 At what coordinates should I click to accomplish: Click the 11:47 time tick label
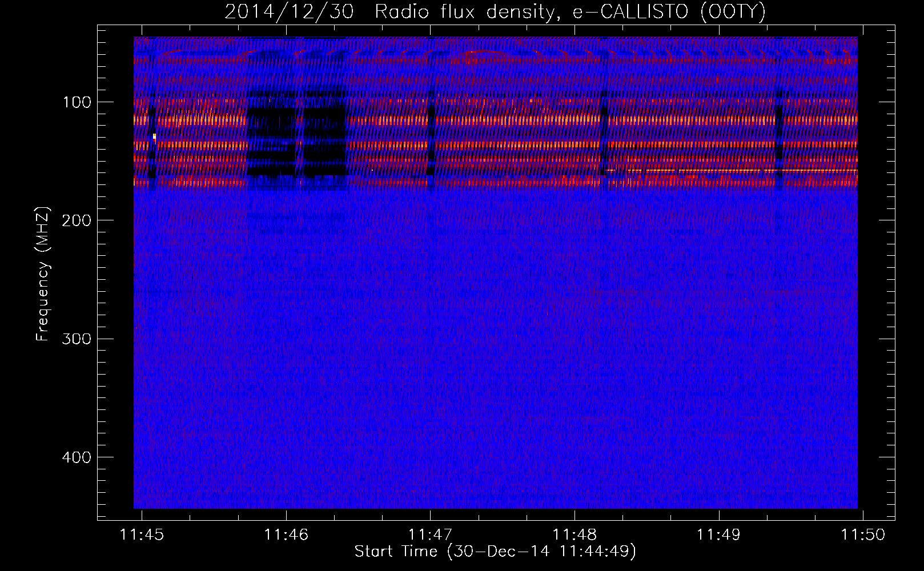(x=431, y=534)
